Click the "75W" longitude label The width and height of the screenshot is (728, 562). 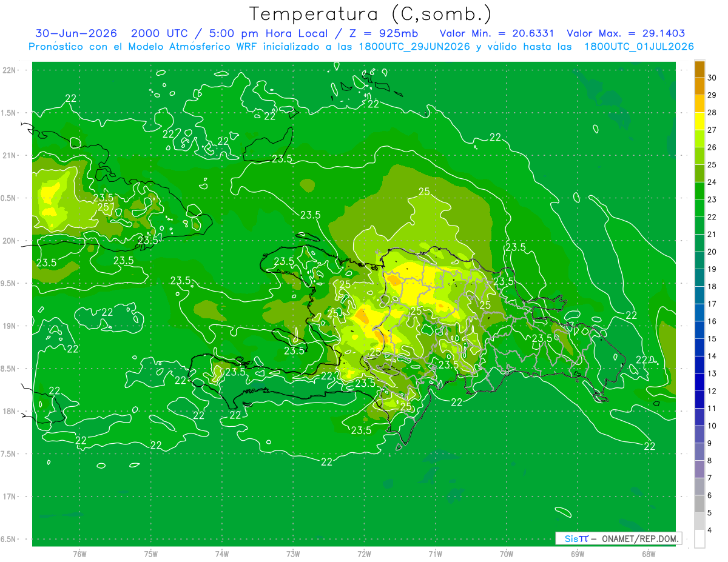151,554
